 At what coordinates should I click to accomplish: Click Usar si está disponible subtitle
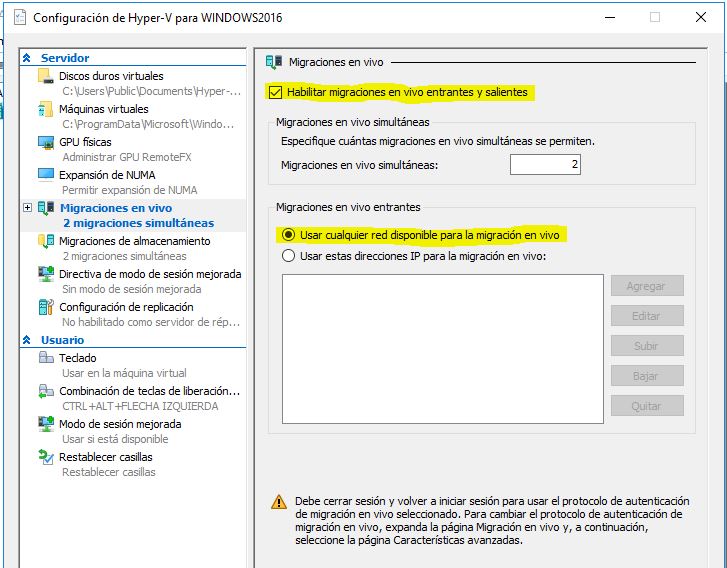[115, 439]
